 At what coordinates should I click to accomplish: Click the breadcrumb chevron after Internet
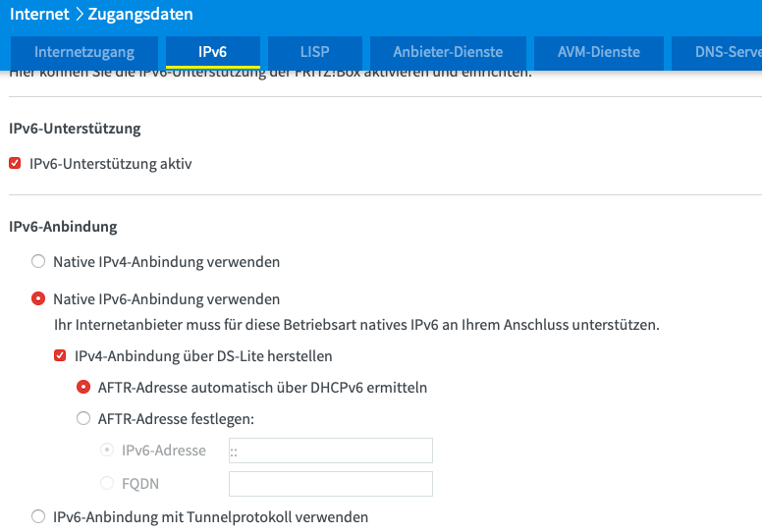point(80,14)
